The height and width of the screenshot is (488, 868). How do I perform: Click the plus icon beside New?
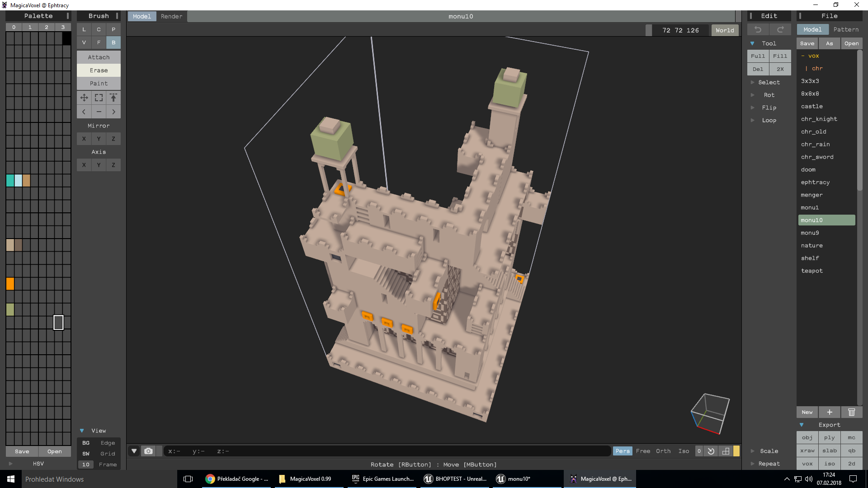pos(830,412)
